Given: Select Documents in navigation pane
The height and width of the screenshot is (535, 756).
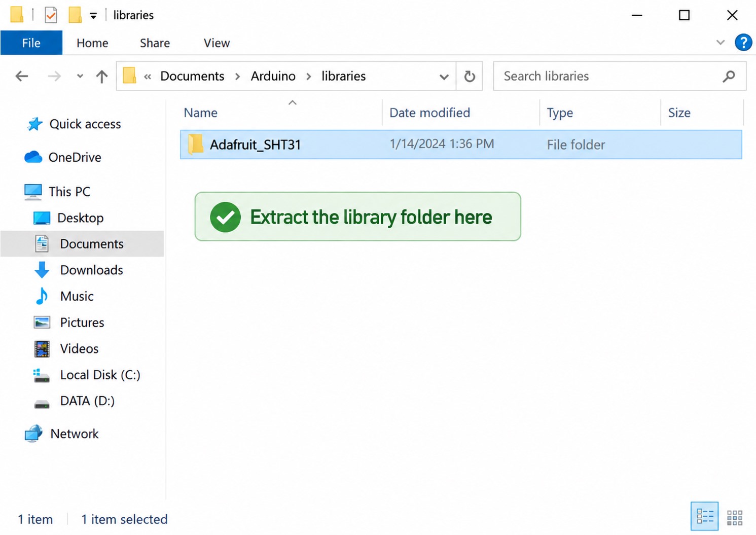Looking at the screenshot, I should (92, 244).
